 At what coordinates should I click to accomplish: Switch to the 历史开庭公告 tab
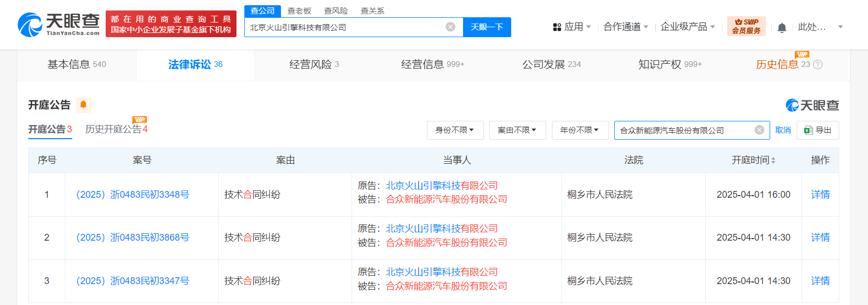click(116, 129)
